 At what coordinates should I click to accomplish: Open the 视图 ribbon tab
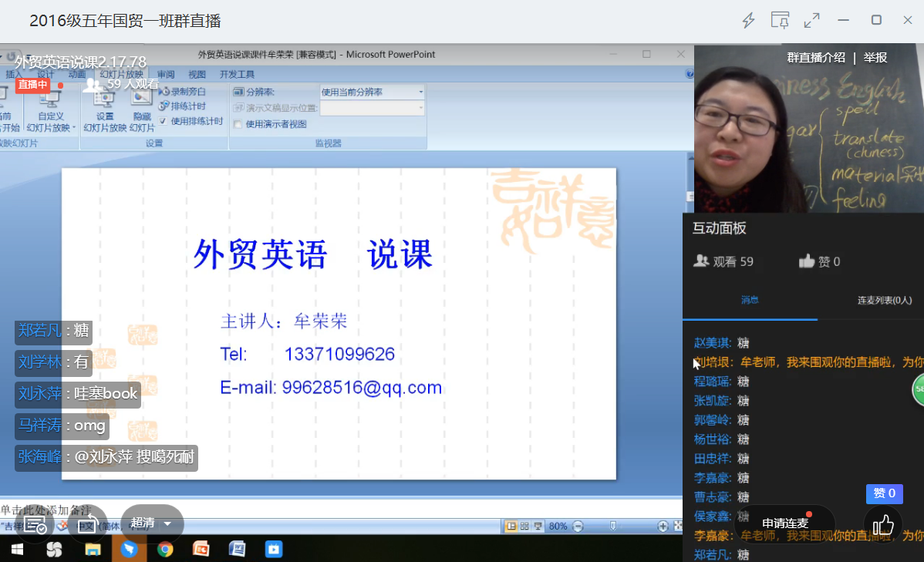click(197, 75)
